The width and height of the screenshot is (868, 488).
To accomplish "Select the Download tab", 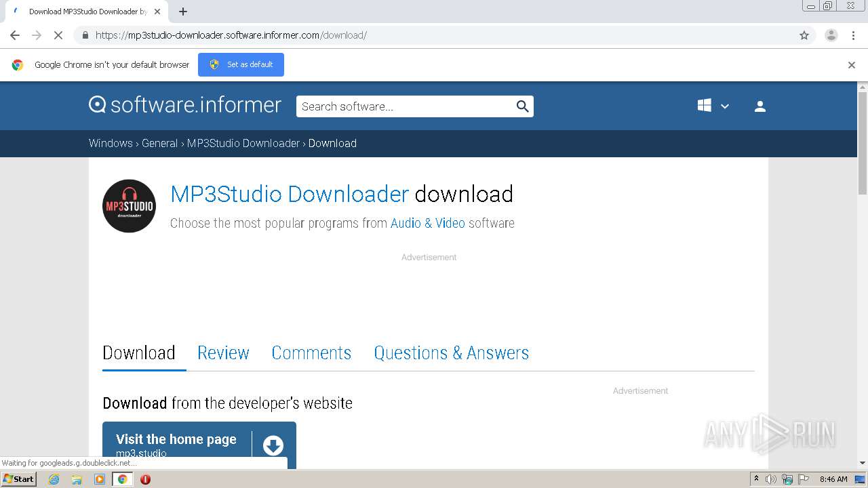I will tap(139, 352).
